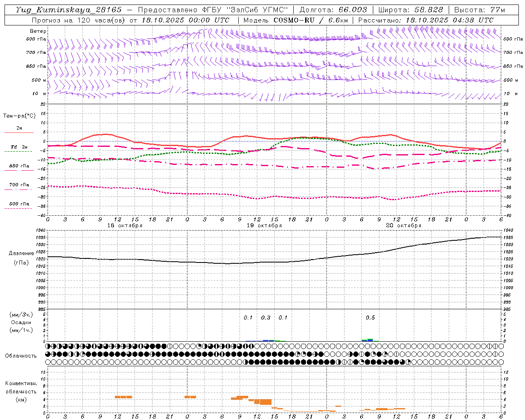The height and width of the screenshot is (420, 525).
Task: Click the model name COSMO-RU / 6.6км
Action: [311, 20]
